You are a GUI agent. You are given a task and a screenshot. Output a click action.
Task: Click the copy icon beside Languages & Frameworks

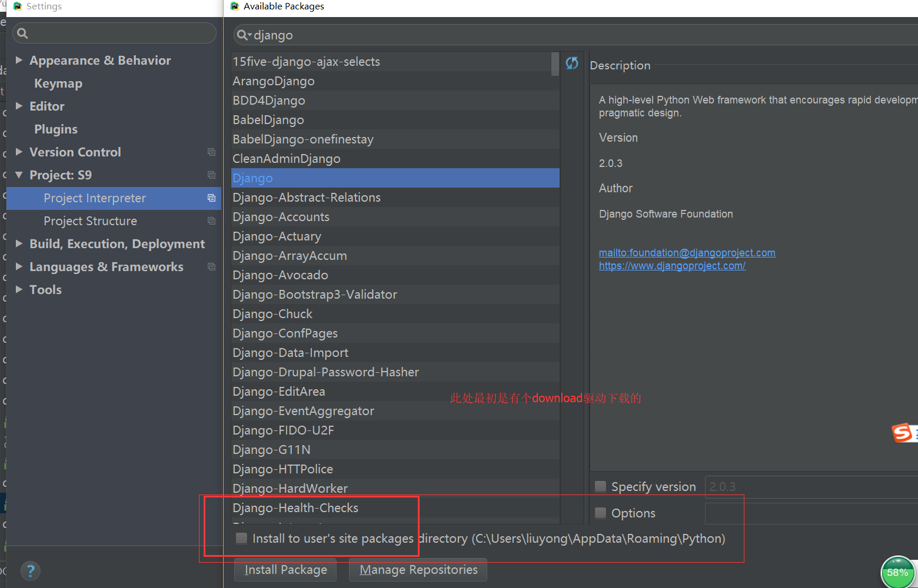[211, 267]
